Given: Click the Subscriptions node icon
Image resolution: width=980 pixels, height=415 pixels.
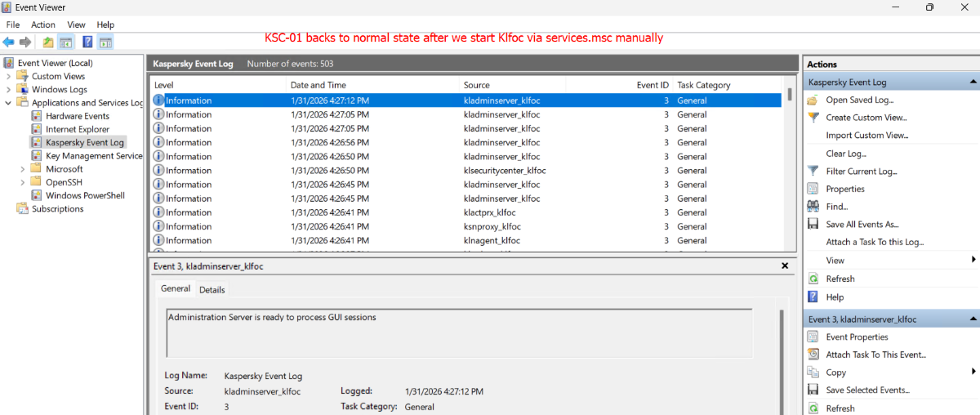Looking at the screenshot, I should [x=24, y=208].
